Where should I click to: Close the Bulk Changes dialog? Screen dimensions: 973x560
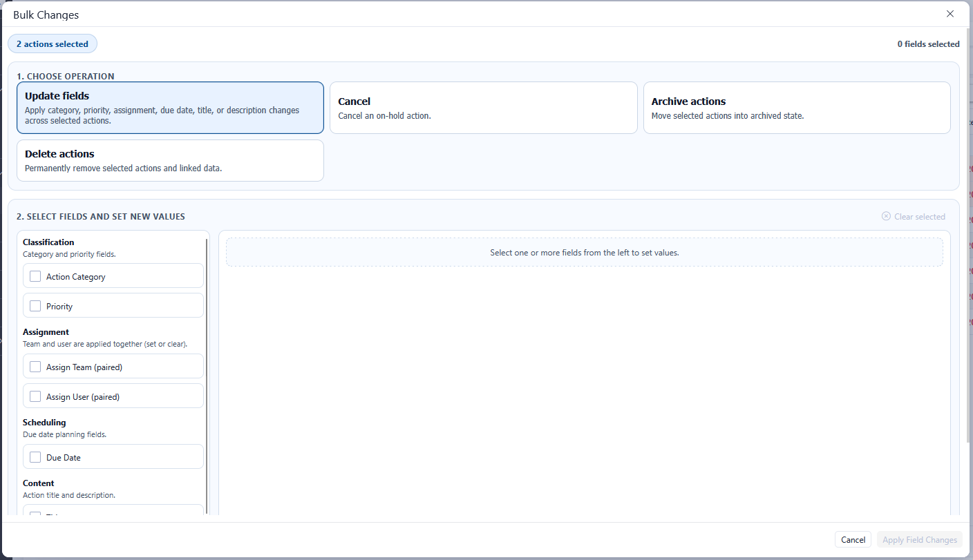(950, 14)
